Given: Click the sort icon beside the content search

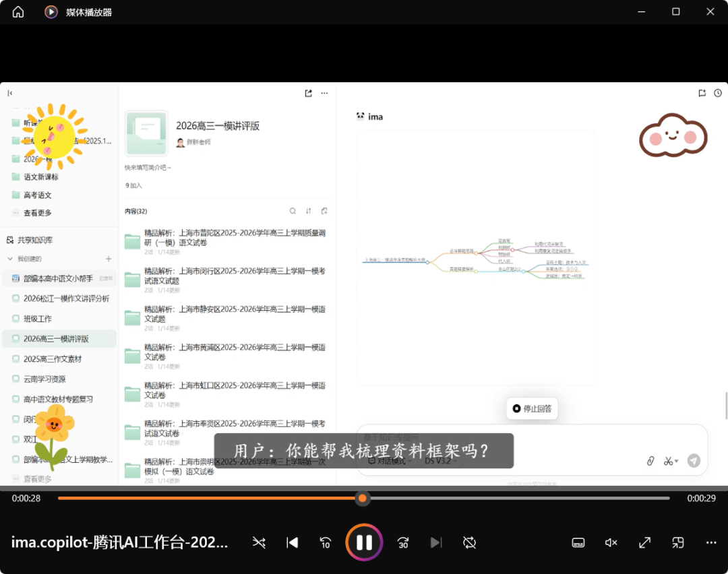Looking at the screenshot, I should (x=308, y=211).
